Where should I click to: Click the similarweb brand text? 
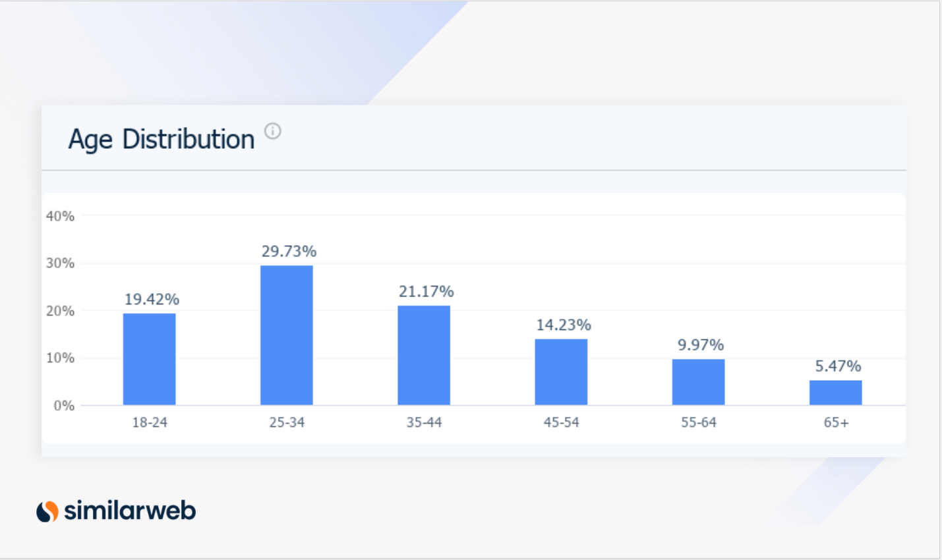(129, 509)
